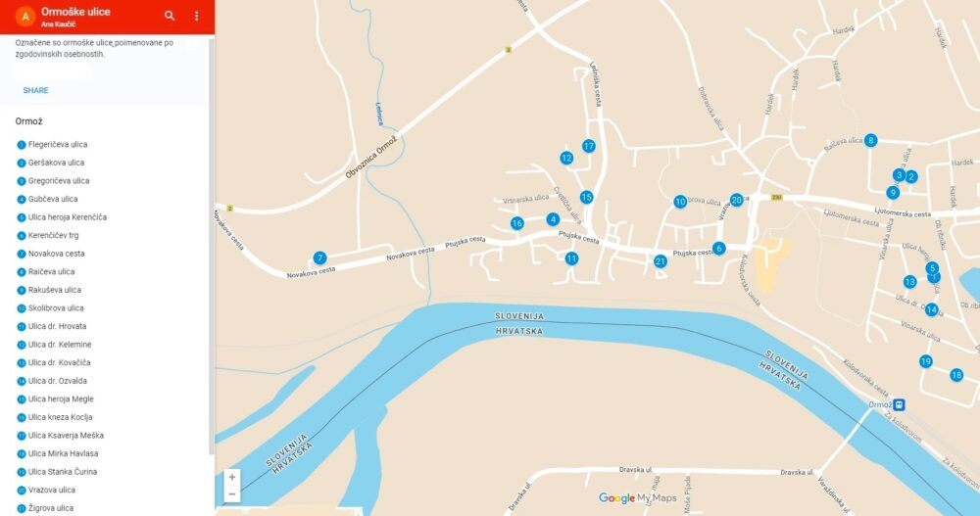
Task: Select map marker number 21
Action: (x=661, y=261)
